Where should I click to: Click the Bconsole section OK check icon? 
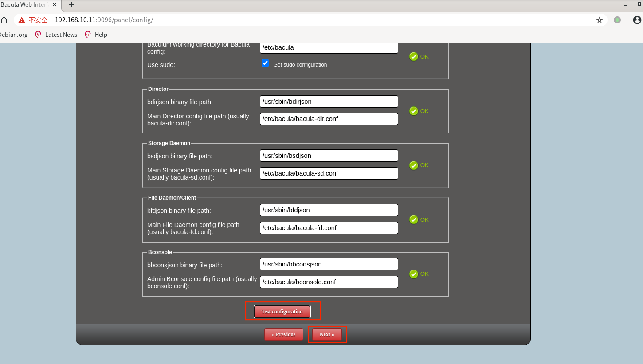414,274
